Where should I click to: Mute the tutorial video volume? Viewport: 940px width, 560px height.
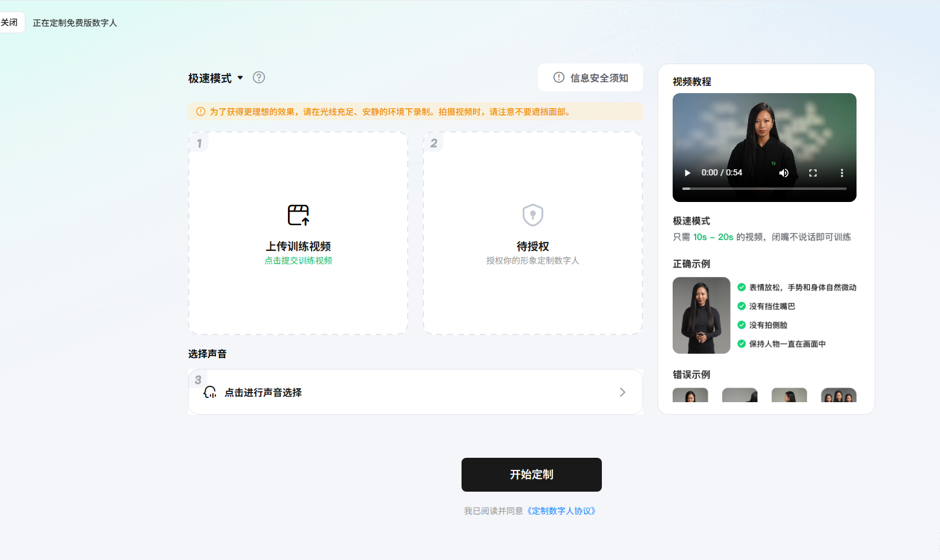point(784,173)
